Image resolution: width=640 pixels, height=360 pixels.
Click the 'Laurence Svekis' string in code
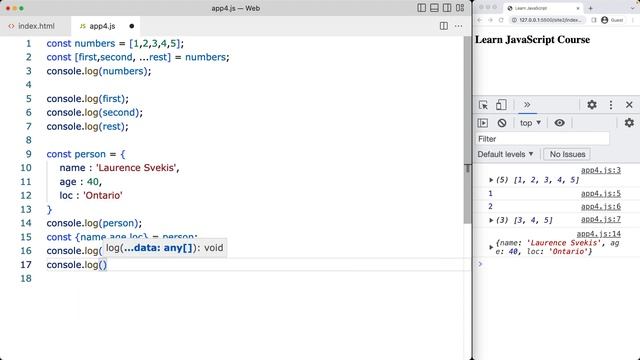point(136,168)
